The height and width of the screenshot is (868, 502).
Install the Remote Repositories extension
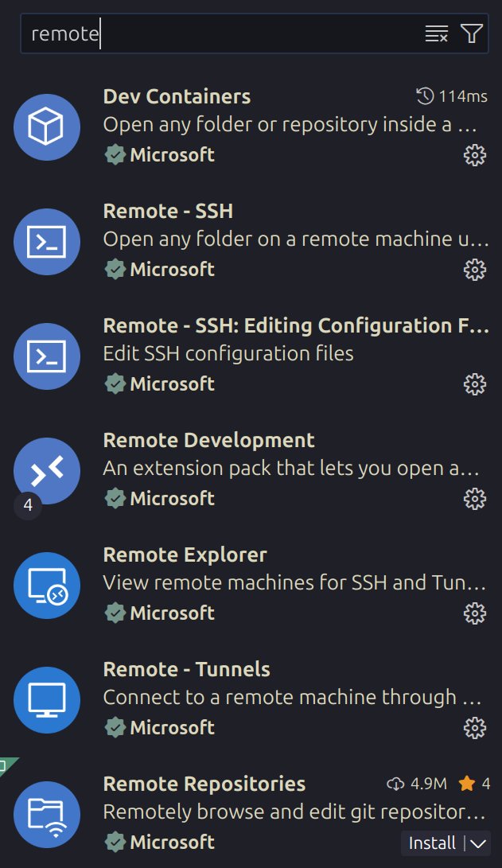432,843
